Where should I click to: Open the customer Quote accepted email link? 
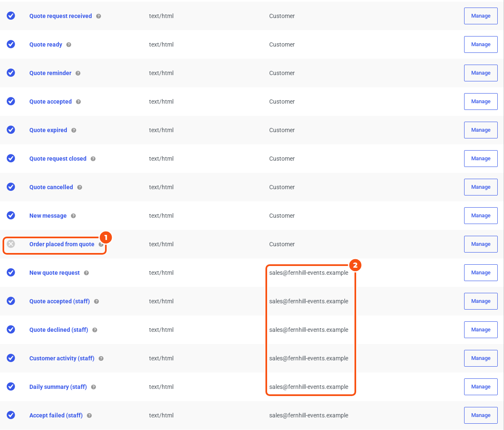pyautogui.click(x=50, y=102)
